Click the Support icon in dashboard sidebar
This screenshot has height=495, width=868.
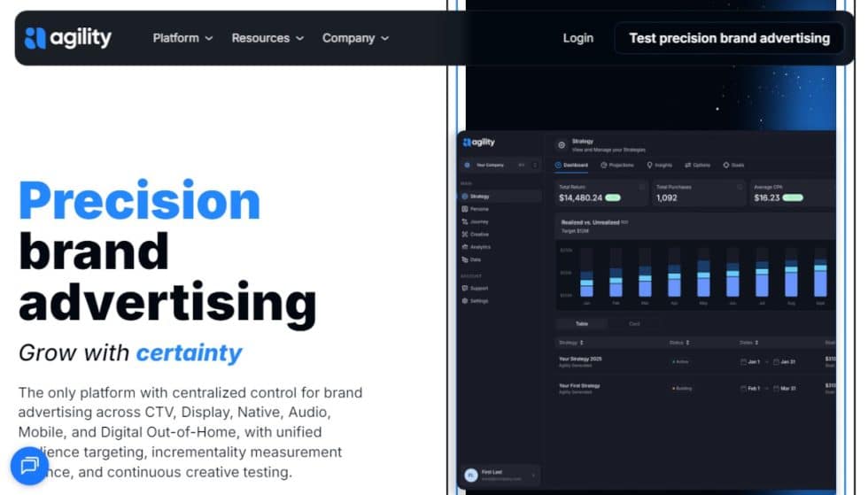pos(465,288)
